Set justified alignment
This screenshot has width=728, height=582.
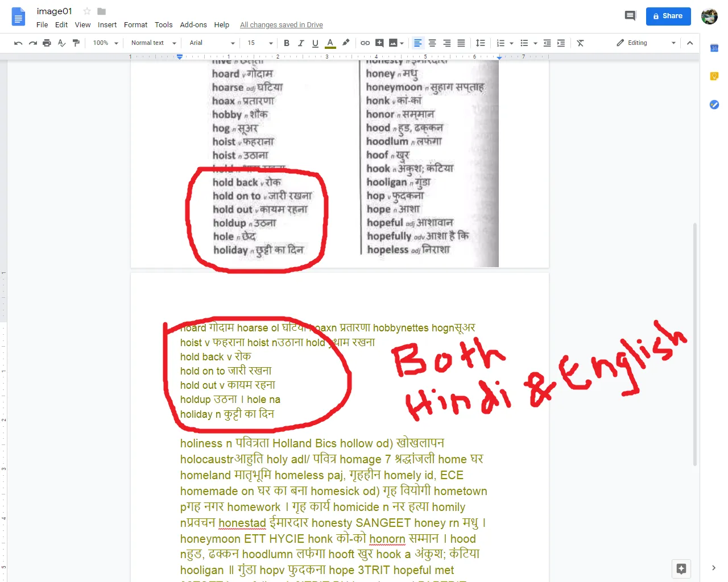pos(461,43)
